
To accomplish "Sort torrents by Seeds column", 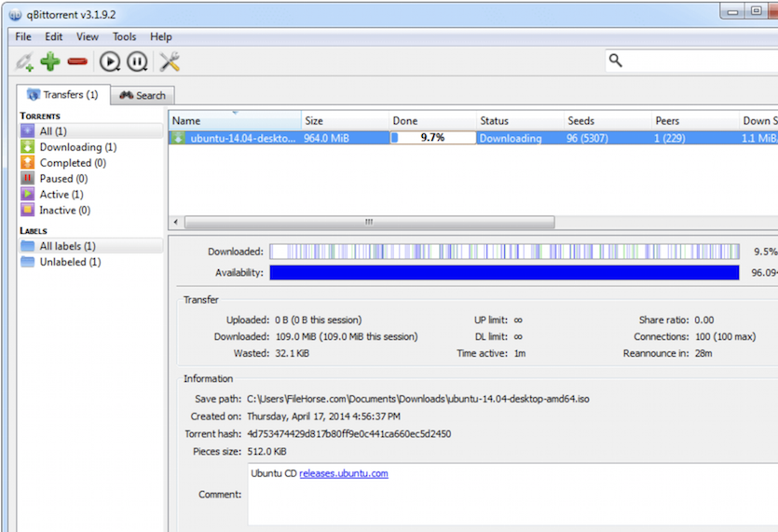I will [607, 120].
